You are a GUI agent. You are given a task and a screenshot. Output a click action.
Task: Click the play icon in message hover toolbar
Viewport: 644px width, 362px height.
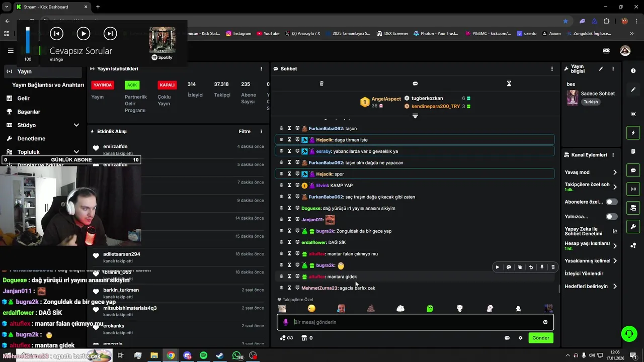coord(498,267)
